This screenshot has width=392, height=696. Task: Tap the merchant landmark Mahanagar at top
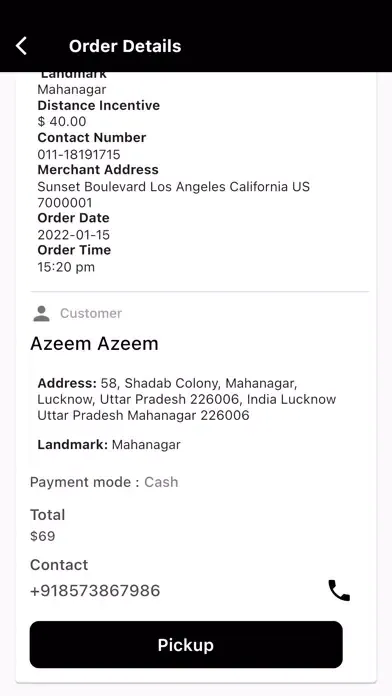pyautogui.click(x=72, y=89)
